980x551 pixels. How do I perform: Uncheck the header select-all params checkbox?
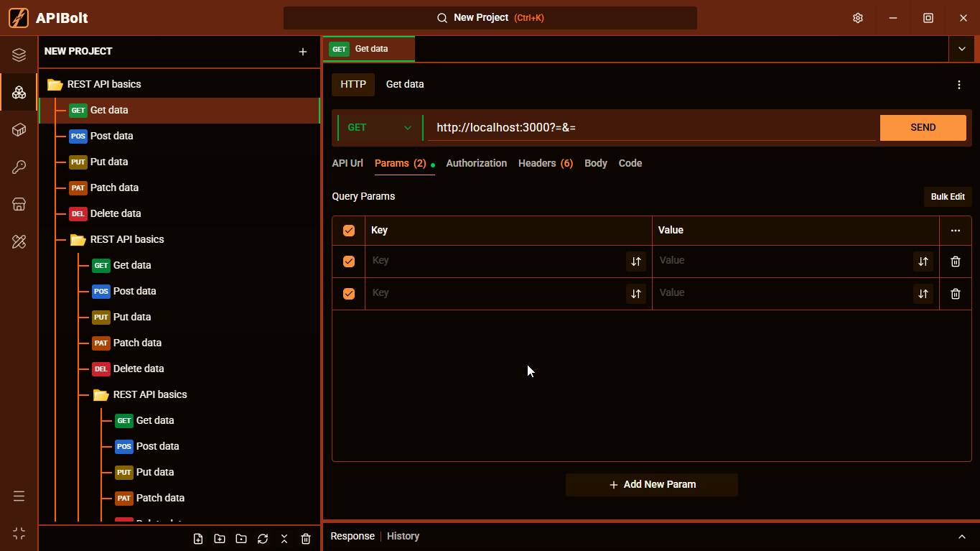pyautogui.click(x=349, y=231)
